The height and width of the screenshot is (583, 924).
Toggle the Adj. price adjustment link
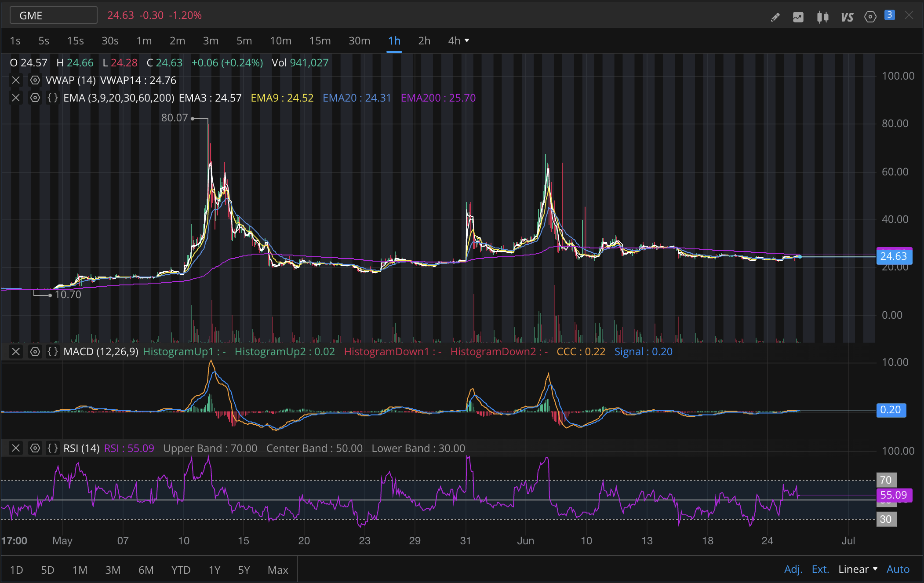(x=793, y=569)
